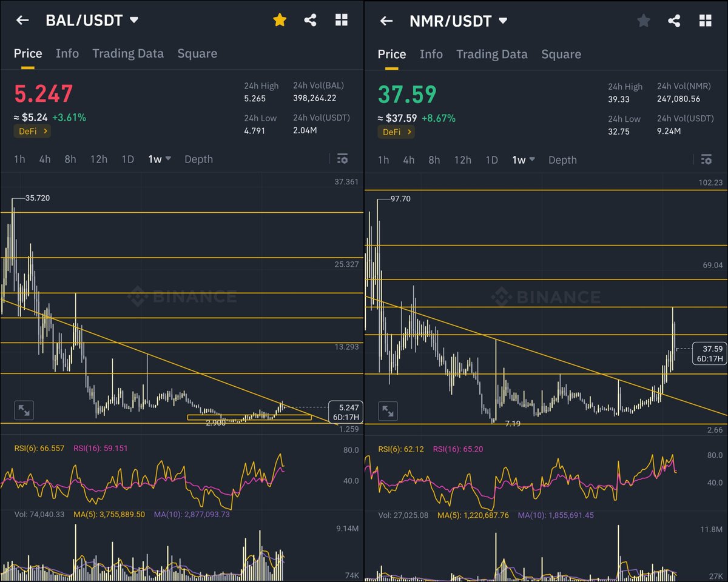Screen dimensions: 728x582
Task: Set BAL chart interval to 8h
Action: coord(70,159)
